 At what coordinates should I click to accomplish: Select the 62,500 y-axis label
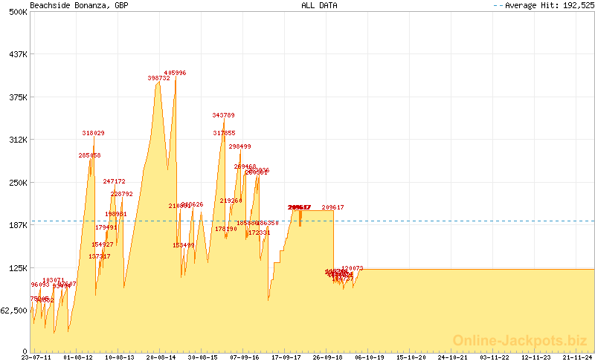coord(14,311)
